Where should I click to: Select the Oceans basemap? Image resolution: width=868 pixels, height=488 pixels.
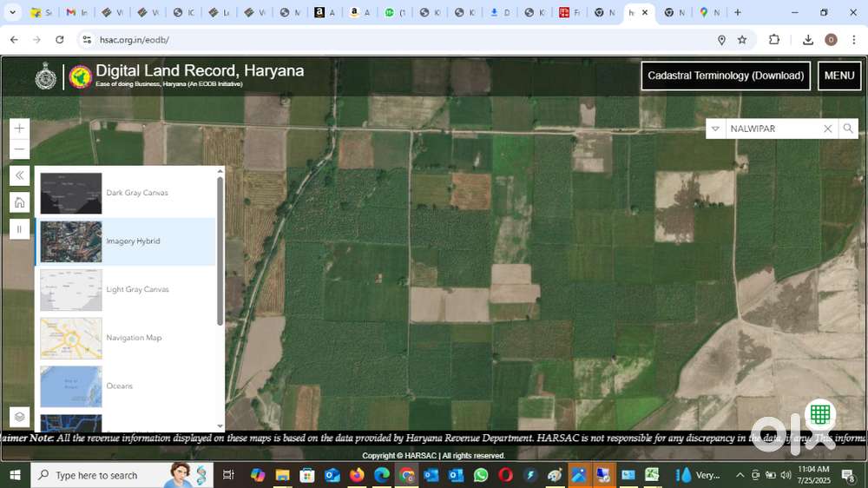click(126, 386)
